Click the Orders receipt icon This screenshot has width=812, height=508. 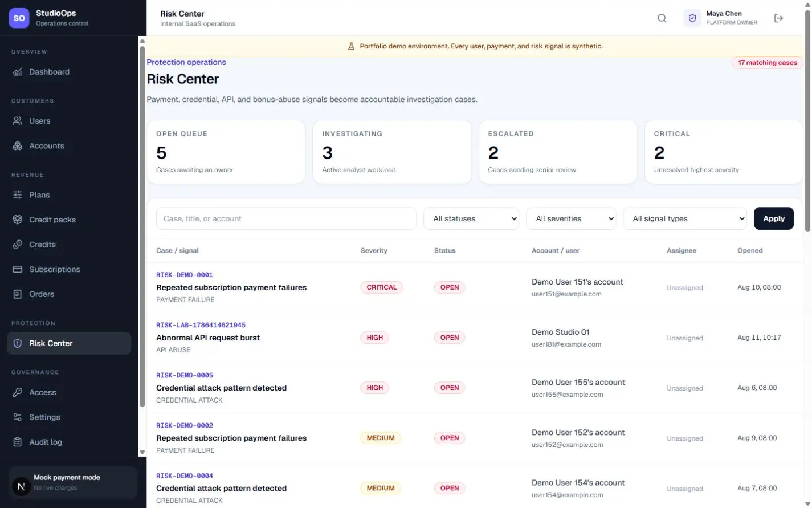click(18, 294)
